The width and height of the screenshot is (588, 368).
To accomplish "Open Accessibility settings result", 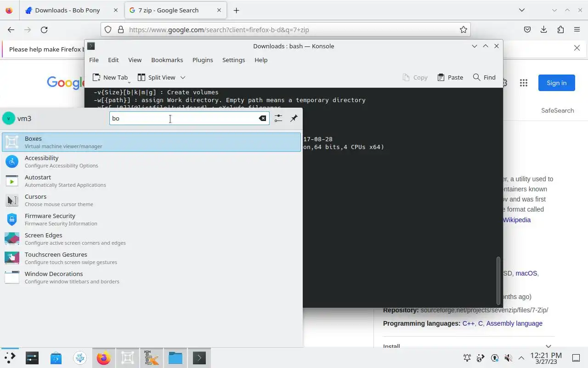I will tap(151, 161).
